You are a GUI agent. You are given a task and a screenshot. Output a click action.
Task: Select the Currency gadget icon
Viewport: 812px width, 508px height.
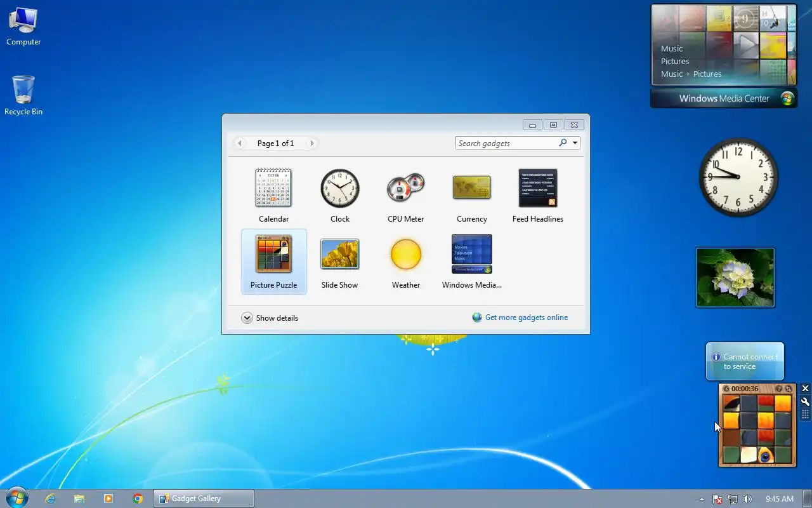471,188
